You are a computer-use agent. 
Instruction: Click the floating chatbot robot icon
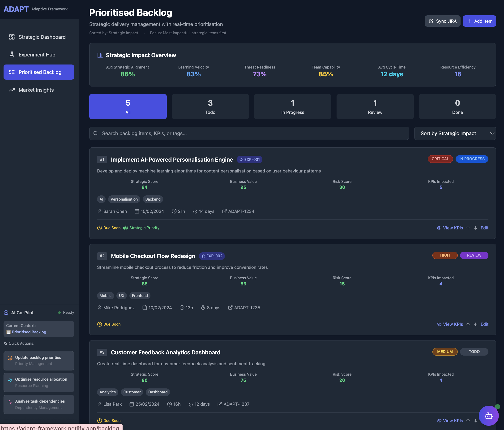(488, 416)
